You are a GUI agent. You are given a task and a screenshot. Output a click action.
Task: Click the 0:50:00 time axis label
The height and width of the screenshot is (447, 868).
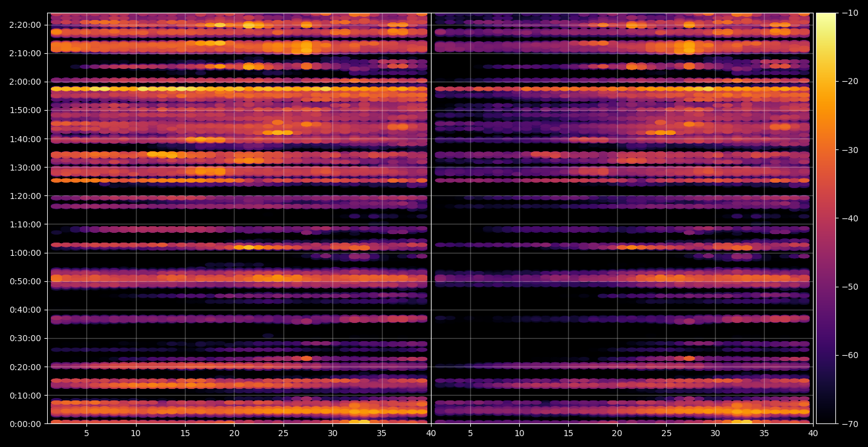(x=25, y=281)
